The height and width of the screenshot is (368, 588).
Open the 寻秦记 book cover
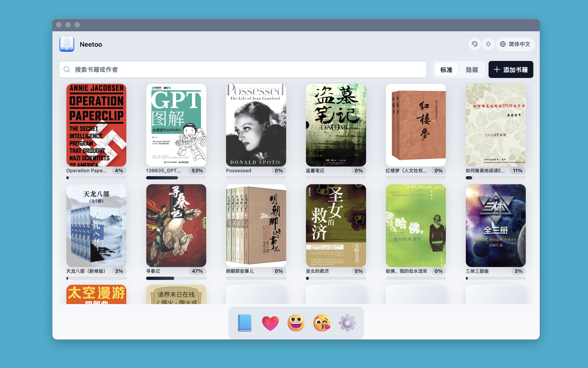coord(176,226)
